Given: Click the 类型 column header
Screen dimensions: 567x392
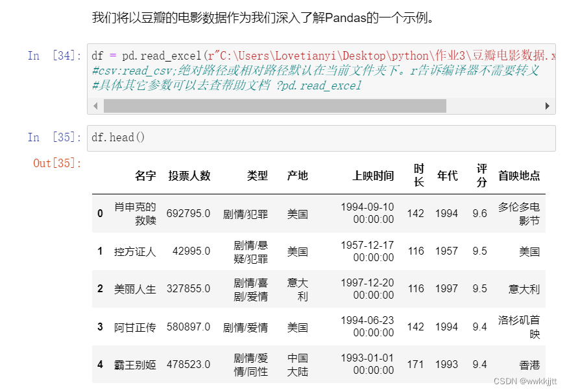Looking at the screenshot, I should pyautogui.click(x=257, y=176).
